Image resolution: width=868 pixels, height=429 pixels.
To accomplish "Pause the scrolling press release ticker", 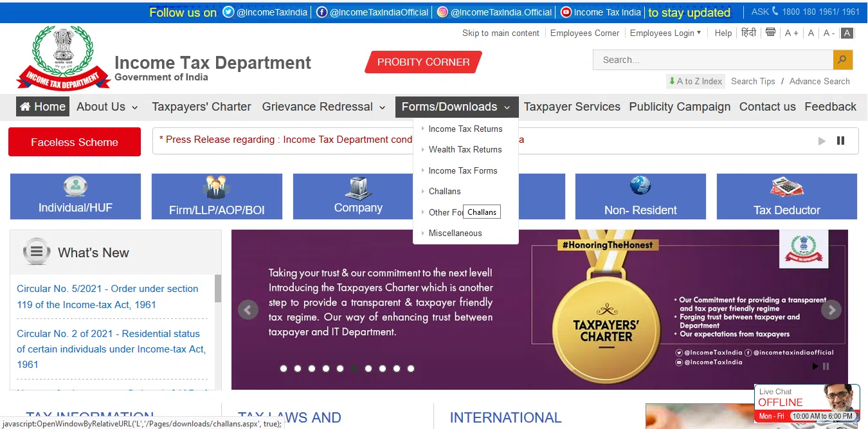I will click(x=840, y=140).
